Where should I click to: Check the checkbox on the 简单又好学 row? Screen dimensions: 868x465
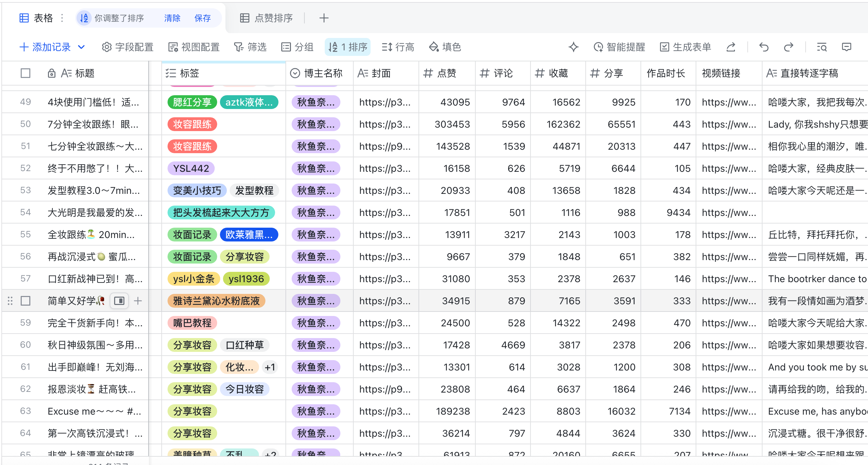26,301
